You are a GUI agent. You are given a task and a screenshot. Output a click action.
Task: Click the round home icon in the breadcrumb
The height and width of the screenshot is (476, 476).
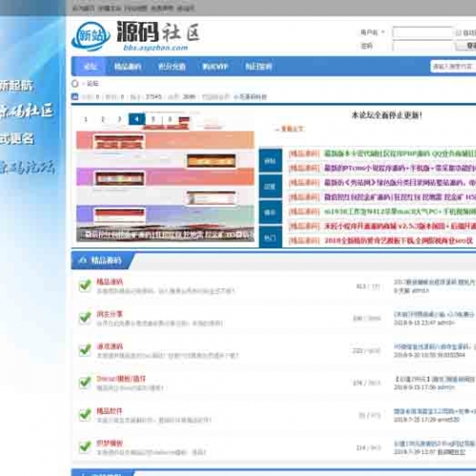point(75,84)
